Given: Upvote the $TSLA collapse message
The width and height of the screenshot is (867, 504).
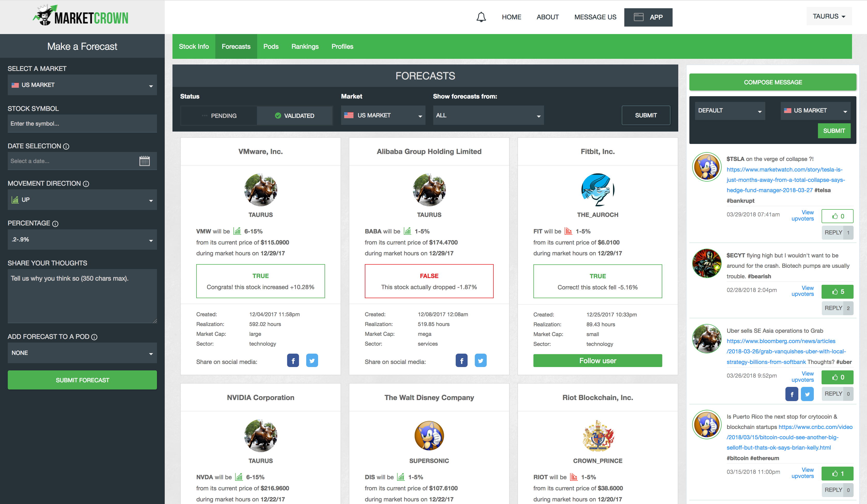Looking at the screenshot, I should coord(837,216).
